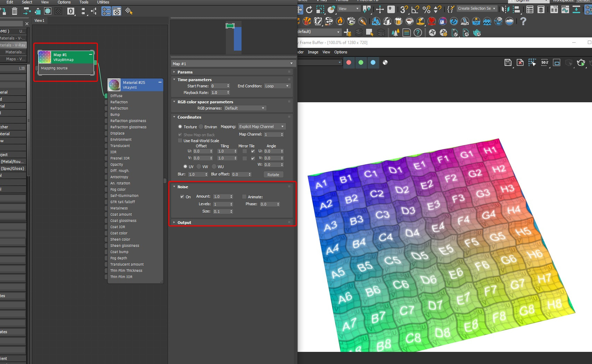Toggle red channel in Frame Buffer
Screen dimensions: 592x364
point(349,62)
